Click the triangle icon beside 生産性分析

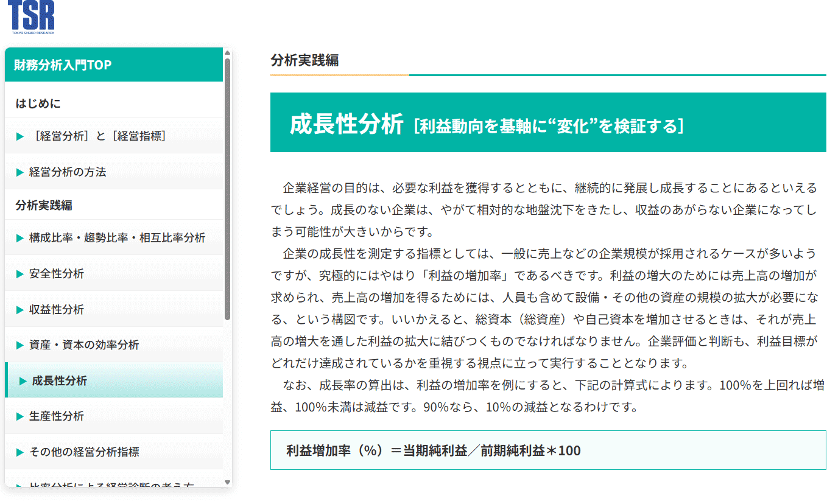point(18,416)
